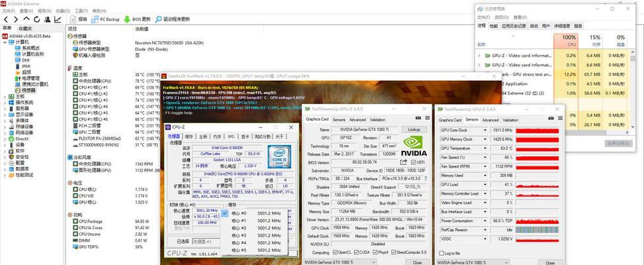Enable Log to file checkbox in GPU-Z
The height and width of the screenshot is (265, 644).
click(x=441, y=254)
